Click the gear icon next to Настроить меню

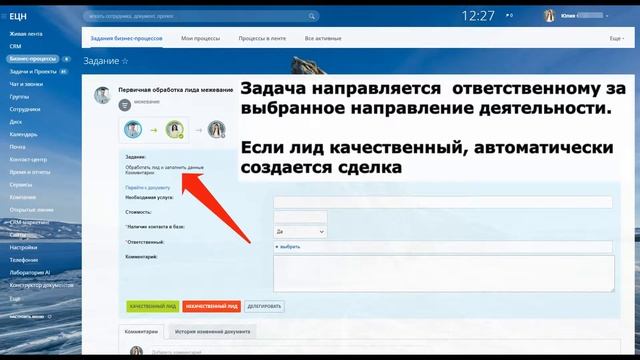(50, 317)
